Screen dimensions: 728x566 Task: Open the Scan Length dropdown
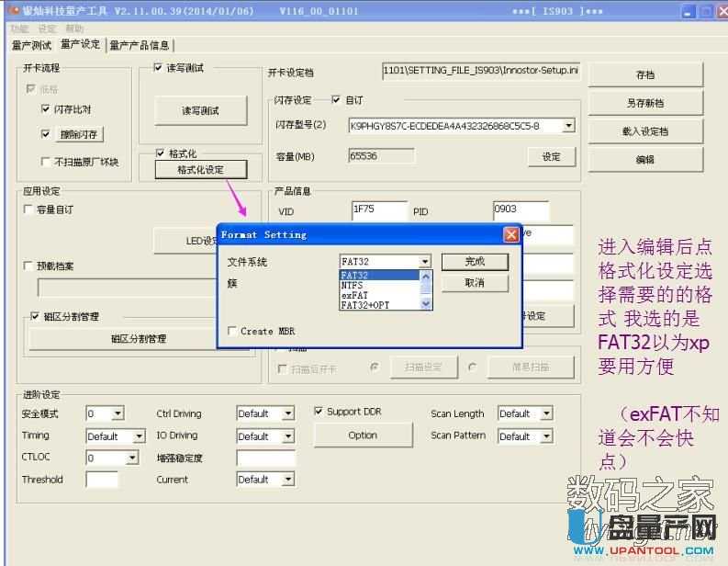point(546,413)
